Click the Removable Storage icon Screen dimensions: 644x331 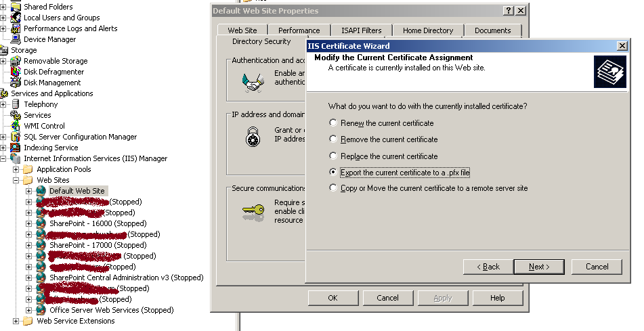[15, 61]
